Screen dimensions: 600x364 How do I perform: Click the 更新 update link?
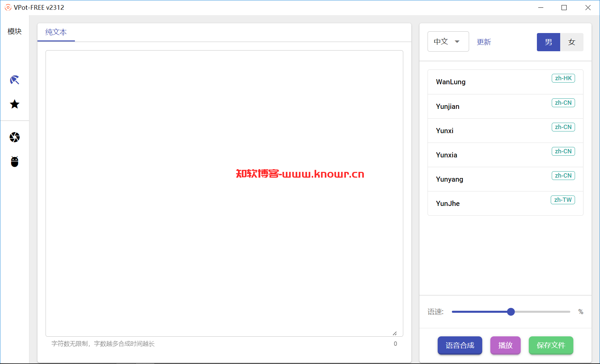(x=484, y=42)
